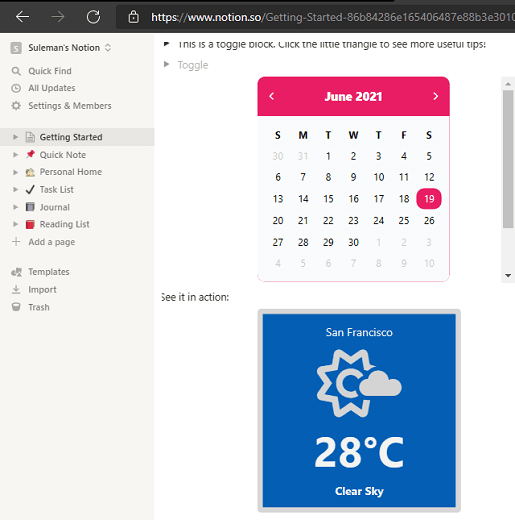The width and height of the screenshot is (515, 520).
Task: Reload the page with the refresh icon
Action: 93,16
